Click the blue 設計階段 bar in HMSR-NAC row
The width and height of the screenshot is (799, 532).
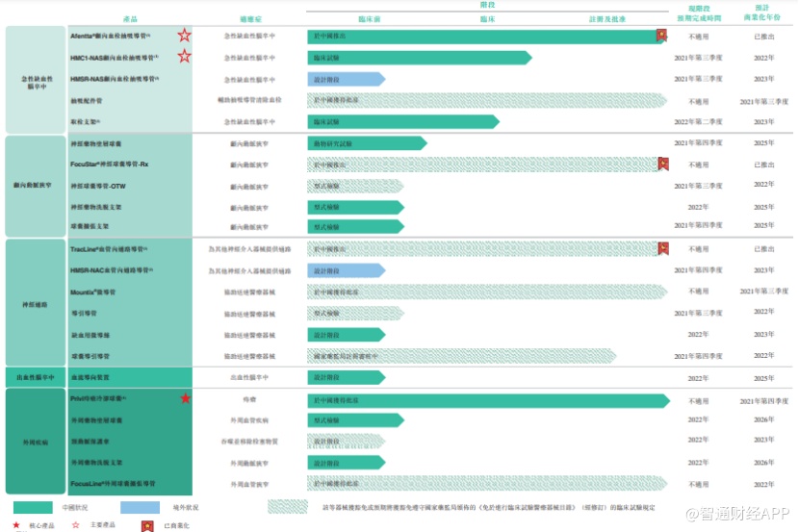pyautogui.click(x=347, y=271)
